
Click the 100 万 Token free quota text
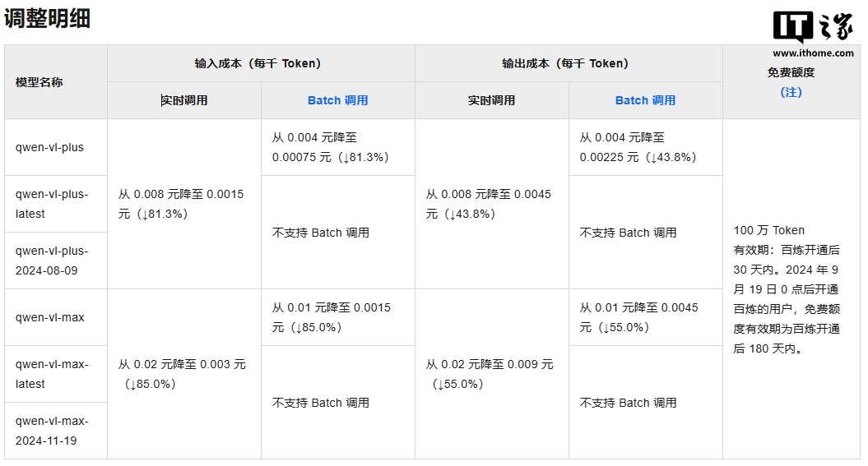[769, 230]
